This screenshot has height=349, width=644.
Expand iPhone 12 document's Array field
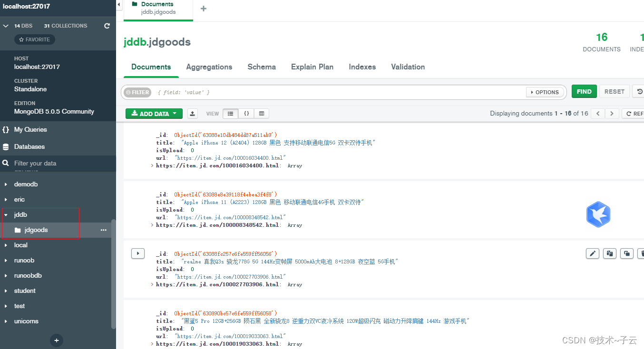152,166
